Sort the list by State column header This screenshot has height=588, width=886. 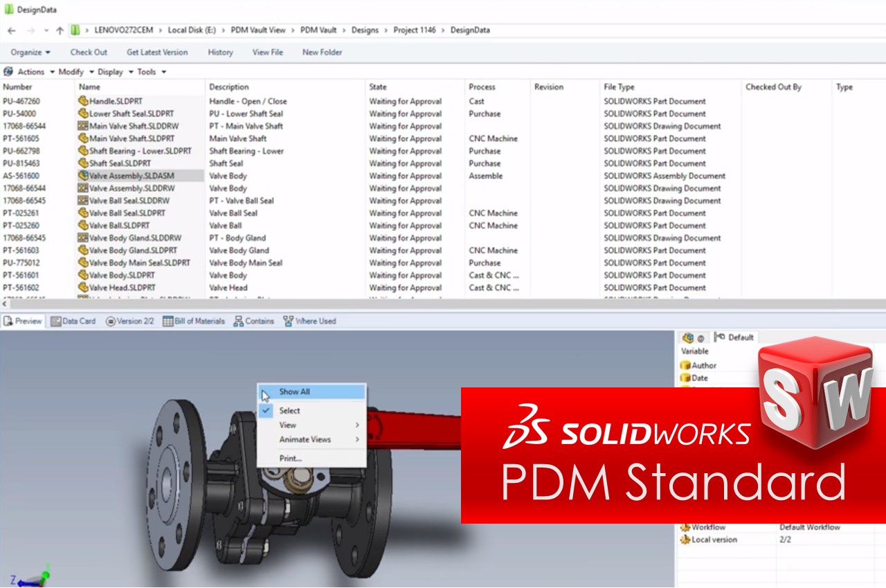point(378,87)
